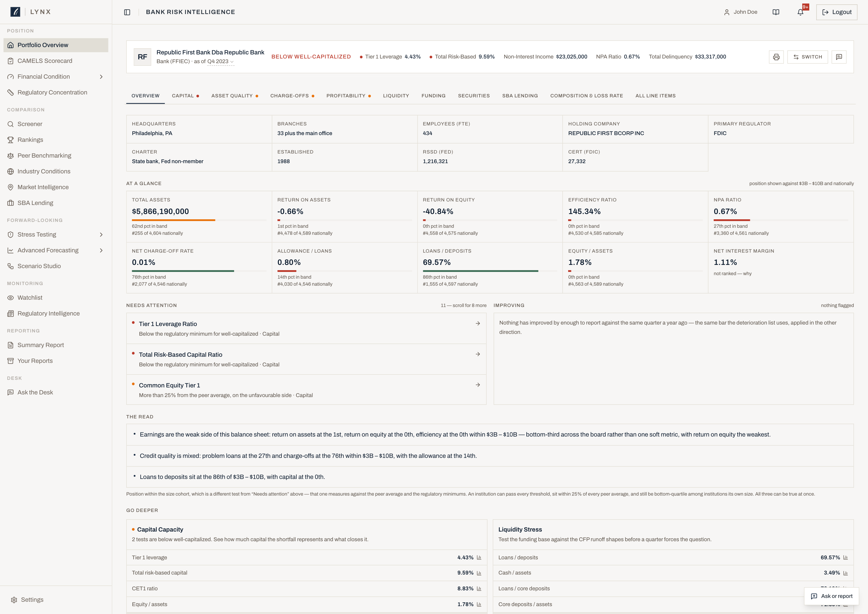The height and width of the screenshot is (614, 868).
Task: Switch to the Capital tab
Action: (x=185, y=96)
